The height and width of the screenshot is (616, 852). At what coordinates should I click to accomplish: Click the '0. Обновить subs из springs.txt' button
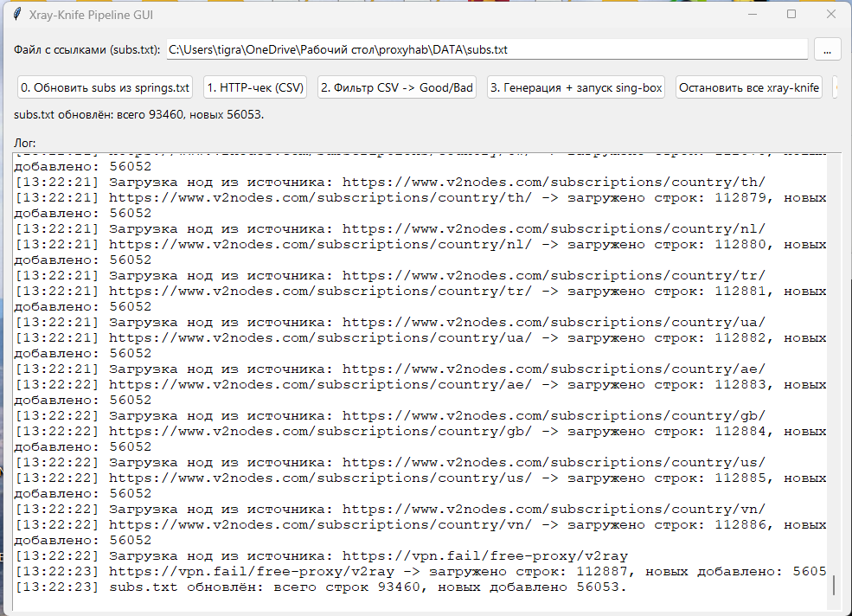coord(105,87)
